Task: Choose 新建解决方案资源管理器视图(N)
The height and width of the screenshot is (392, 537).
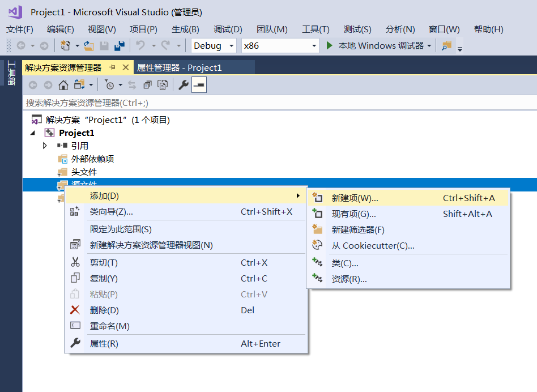Action: pyautogui.click(x=186, y=245)
